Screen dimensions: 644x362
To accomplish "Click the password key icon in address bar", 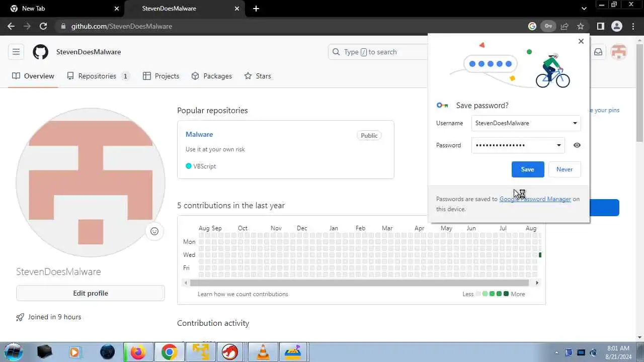I will (548, 26).
